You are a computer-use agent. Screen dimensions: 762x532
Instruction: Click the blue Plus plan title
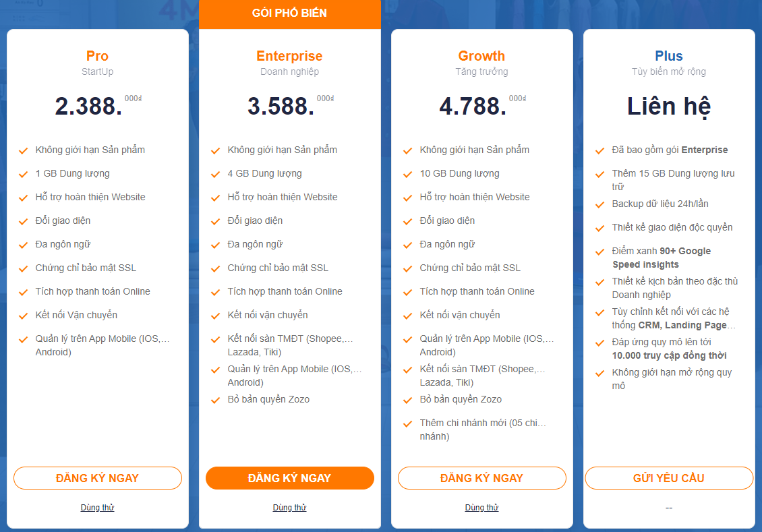coord(669,56)
